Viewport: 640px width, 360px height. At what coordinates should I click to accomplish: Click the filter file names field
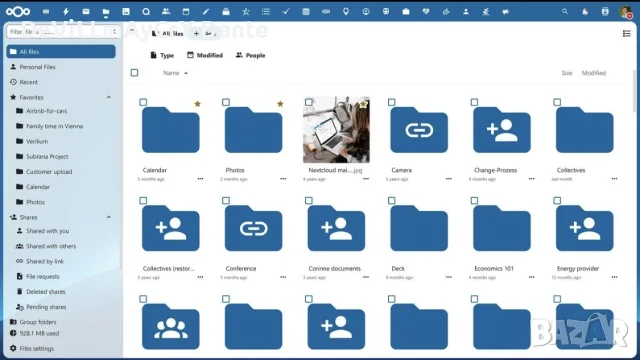(x=63, y=32)
